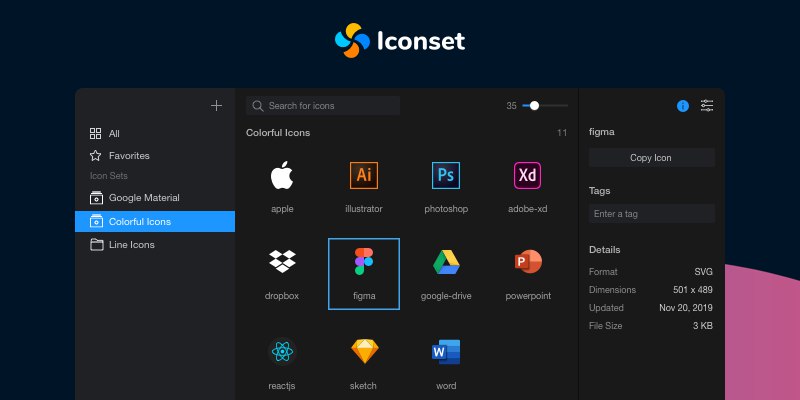
Task: Select the word icon
Action: [x=446, y=352]
